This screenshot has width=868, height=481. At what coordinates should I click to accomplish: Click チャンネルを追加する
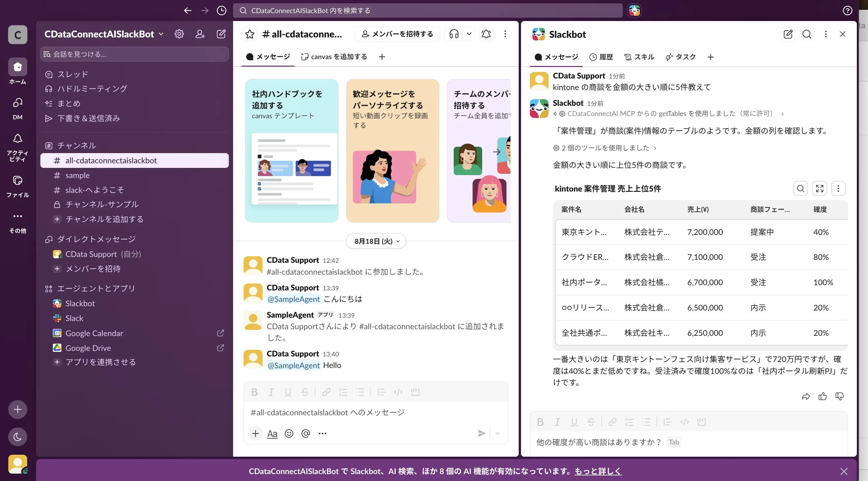click(x=135, y=219)
